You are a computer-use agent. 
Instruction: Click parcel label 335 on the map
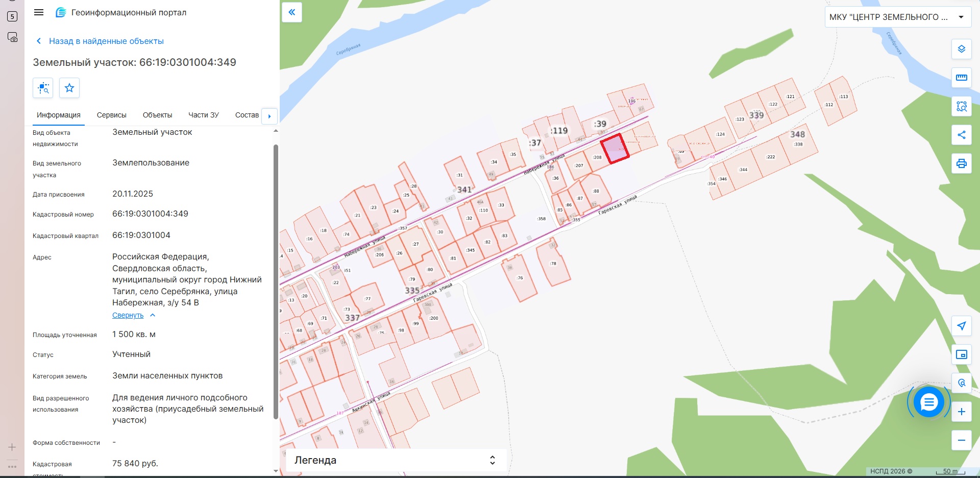pos(412,291)
